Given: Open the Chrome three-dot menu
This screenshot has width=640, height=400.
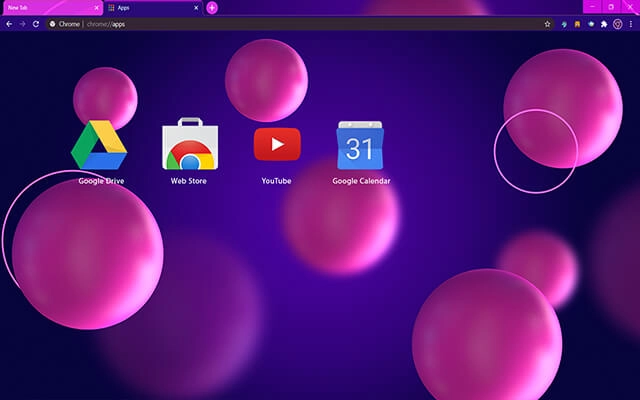Looking at the screenshot, I should (x=631, y=24).
